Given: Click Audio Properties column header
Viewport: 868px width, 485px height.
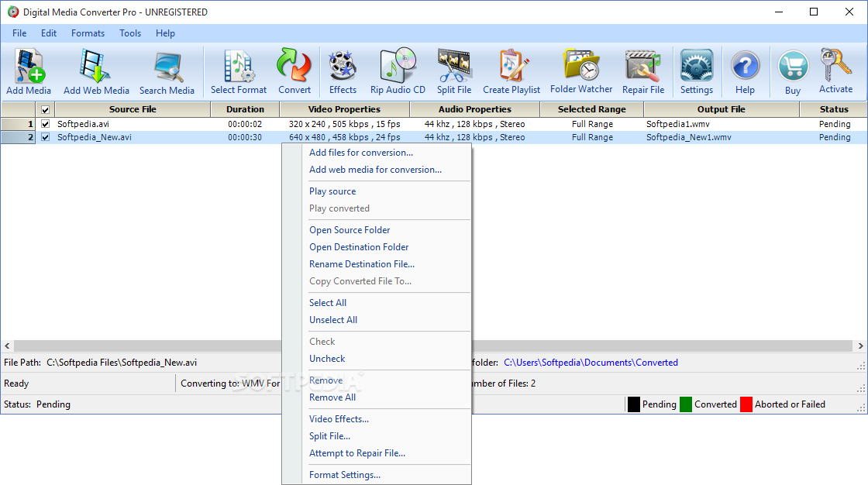Looking at the screenshot, I should click(x=475, y=109).
